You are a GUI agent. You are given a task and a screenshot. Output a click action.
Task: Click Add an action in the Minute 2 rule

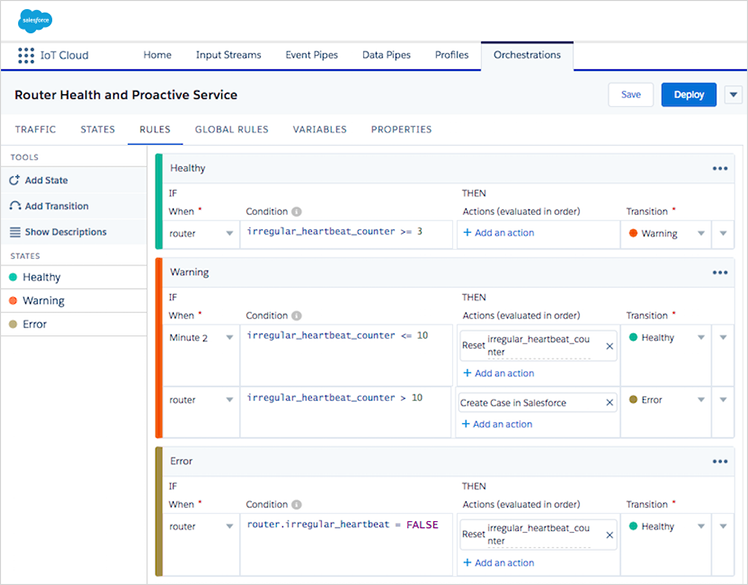point(499,373)
